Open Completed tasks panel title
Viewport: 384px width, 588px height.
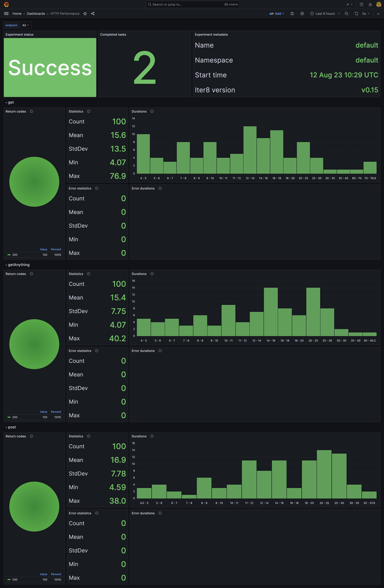point(113,35)
